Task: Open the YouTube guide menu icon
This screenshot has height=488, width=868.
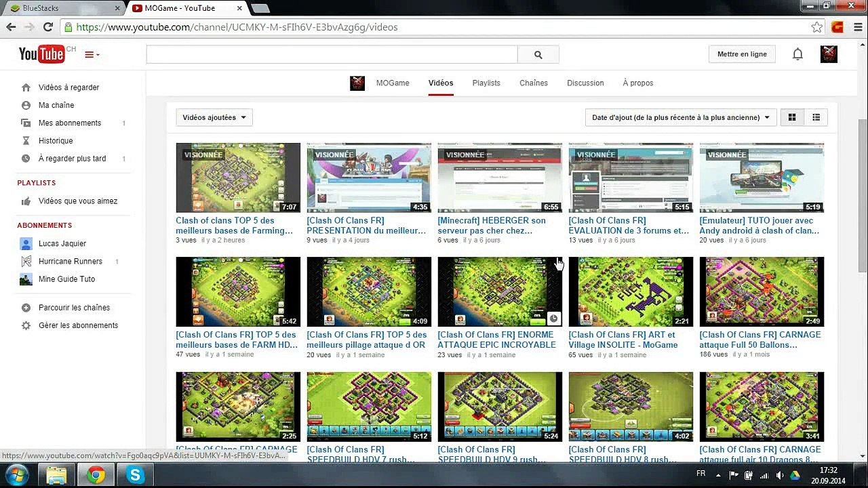Action: point(92,54)
